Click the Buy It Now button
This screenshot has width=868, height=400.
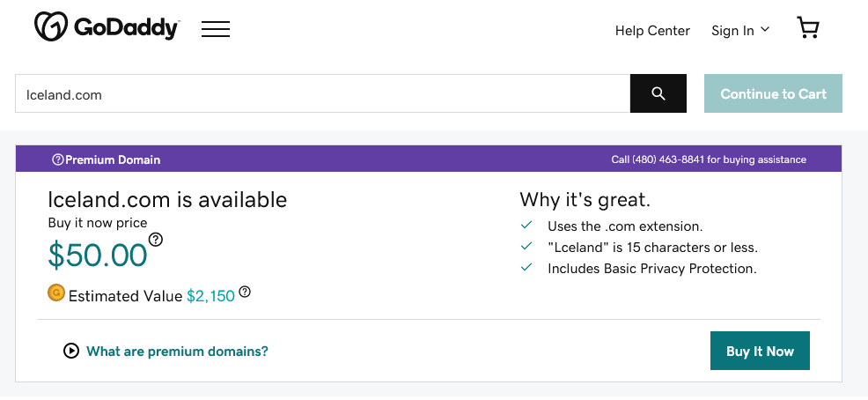coord(760,351)
